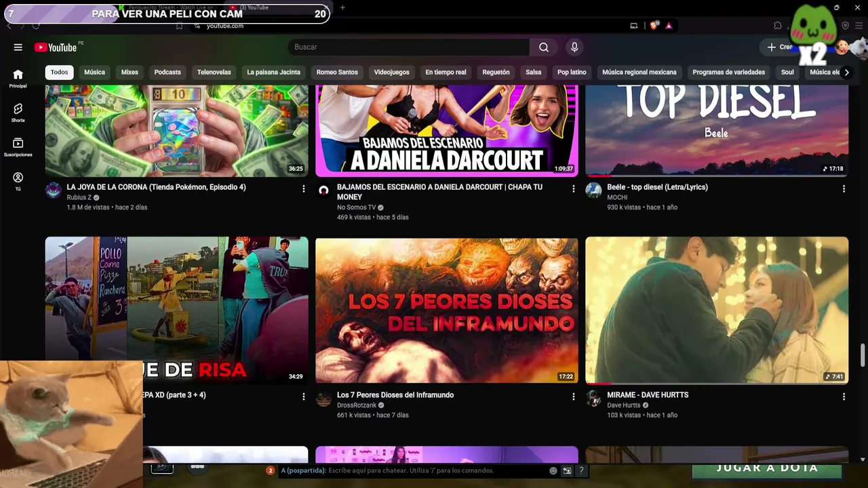Open the No Somos TV channel name link
Screen dimensions: 868x488
pos(356,207)
